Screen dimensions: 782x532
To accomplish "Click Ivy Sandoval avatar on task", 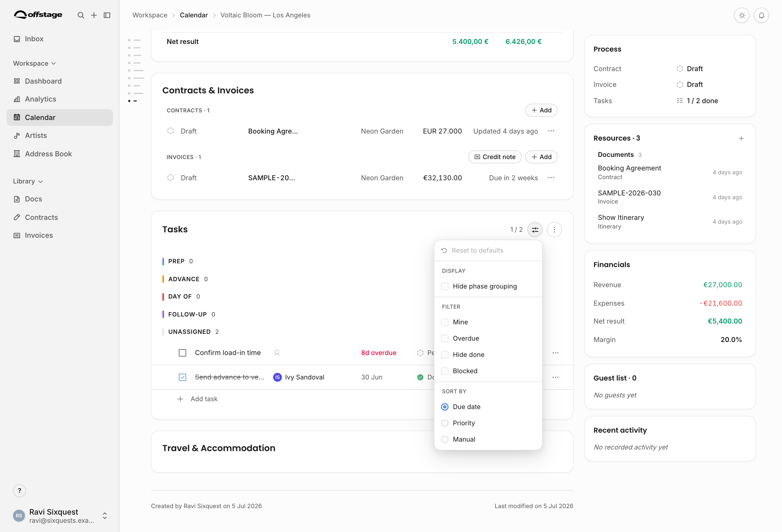I will point(277,377).
